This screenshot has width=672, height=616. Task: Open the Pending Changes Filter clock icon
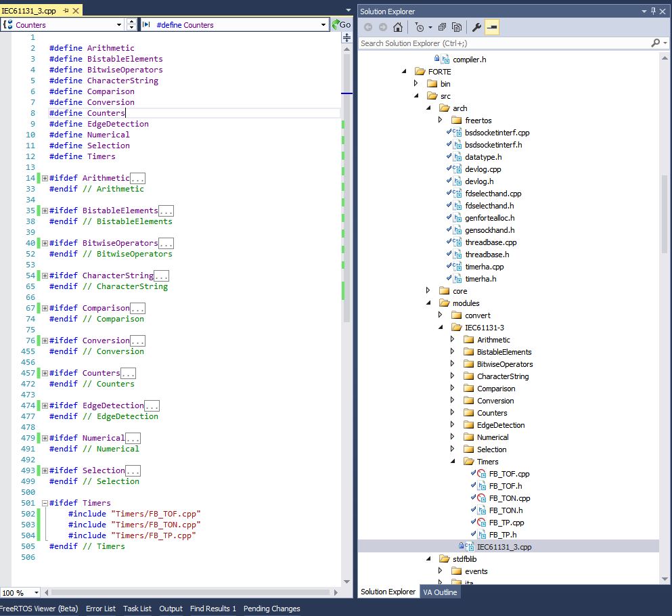(420, 28)
